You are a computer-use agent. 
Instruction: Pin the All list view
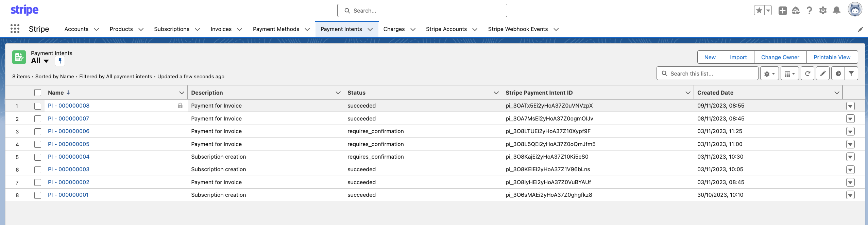coord(60,61)
